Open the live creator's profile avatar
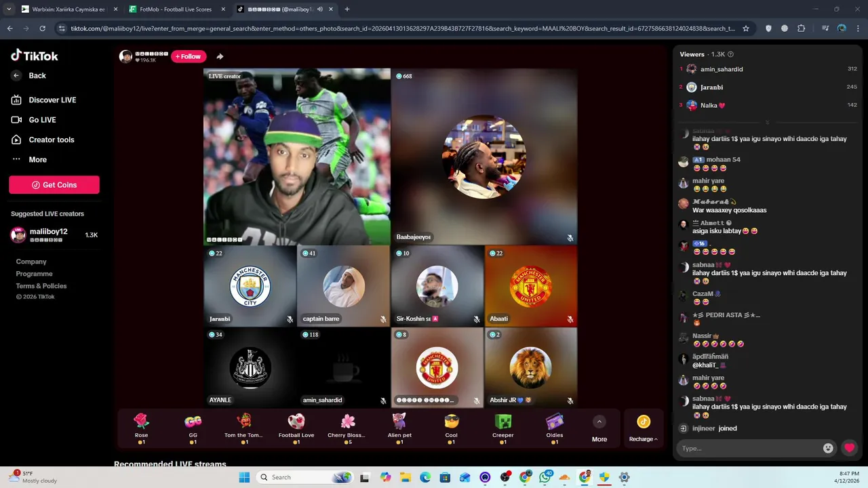Screen dimensions: 868x488 (125, 56)
